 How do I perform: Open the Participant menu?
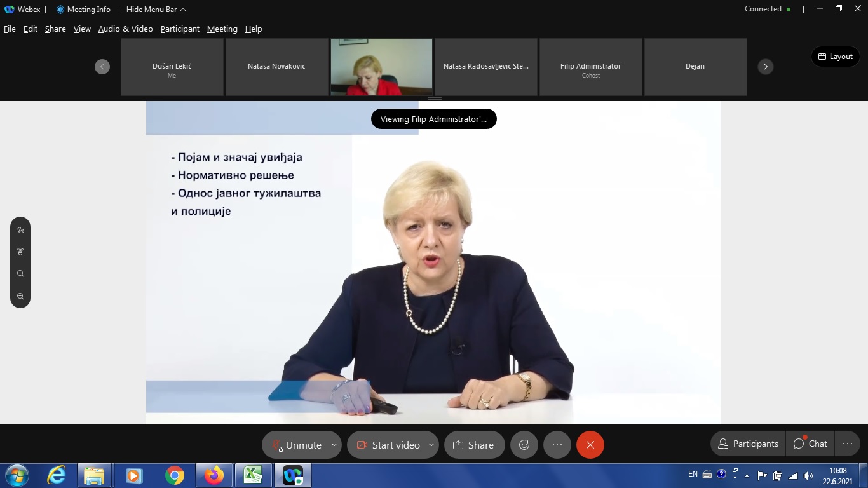click(180, 29)
